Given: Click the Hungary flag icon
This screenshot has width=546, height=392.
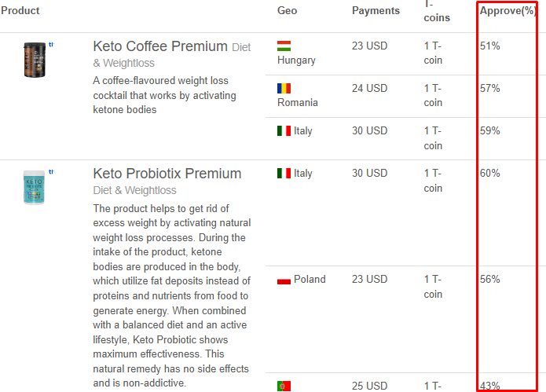Looking at the screenshot, I should tap(284, 46).
